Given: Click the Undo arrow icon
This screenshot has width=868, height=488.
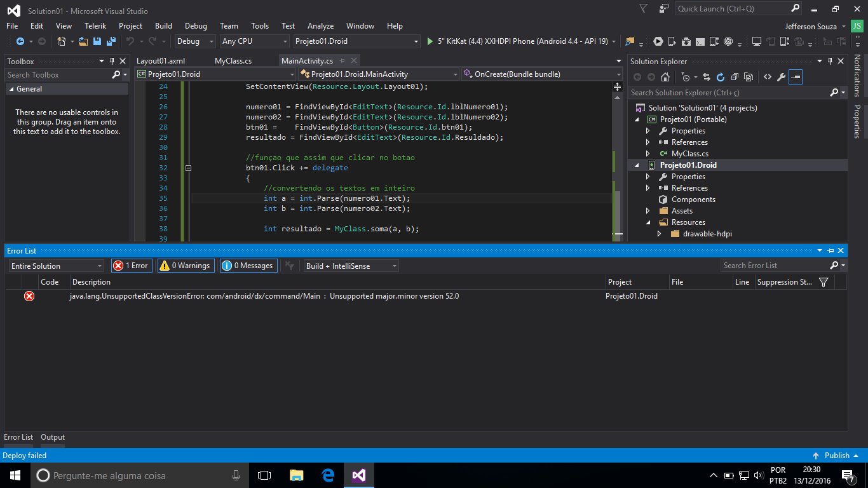Looking at the screenshot, I should pyautogui.click(x=130, y=41).
